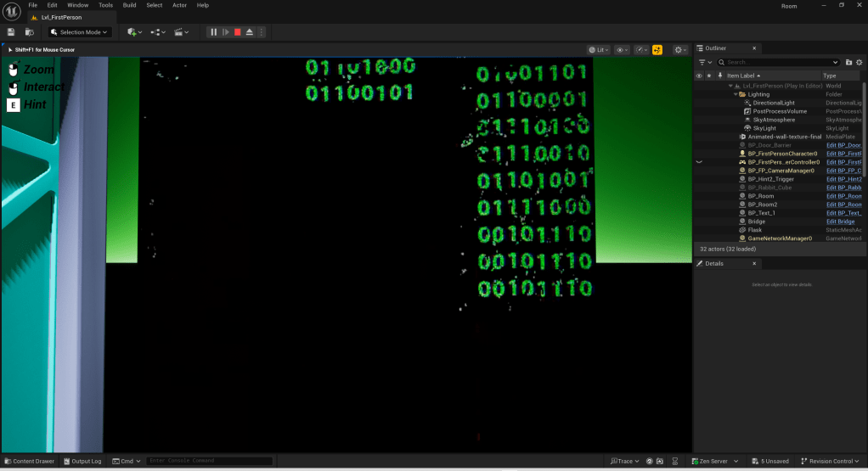Click the add folder icon in Outliner

click(848, 62)
